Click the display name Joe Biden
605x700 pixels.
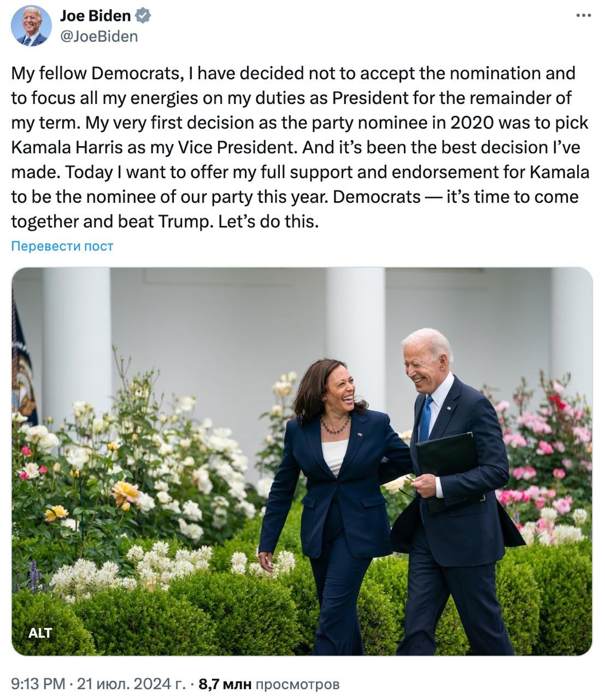tap(96, 16)
